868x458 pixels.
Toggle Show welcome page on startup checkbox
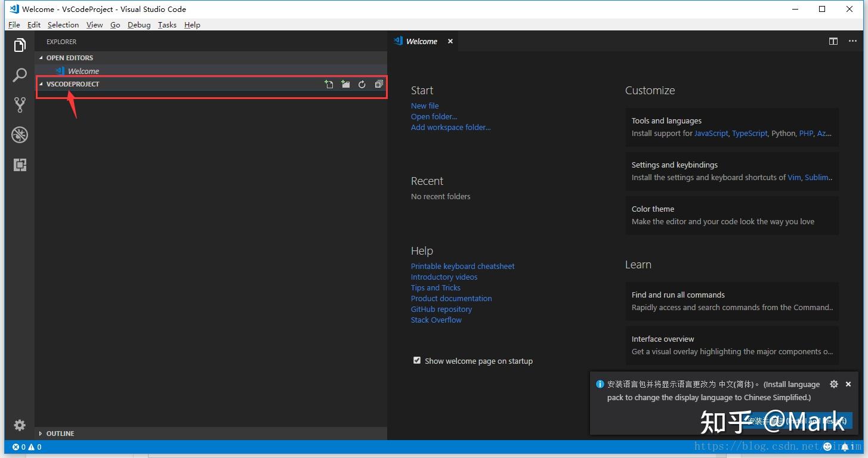(x=417, y=360)
